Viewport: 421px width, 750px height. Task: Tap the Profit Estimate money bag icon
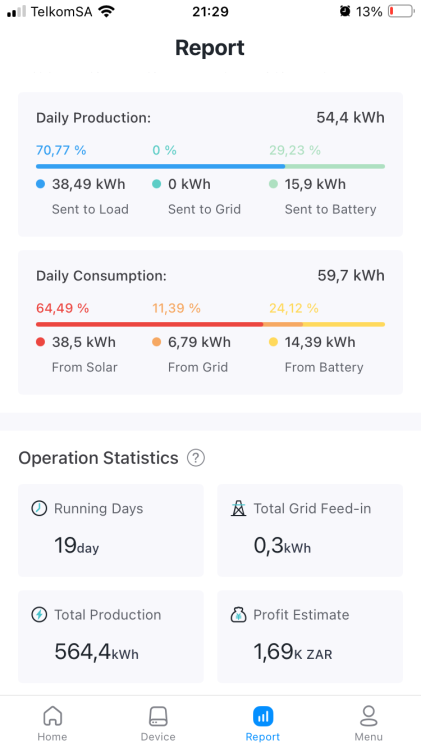coord(238,615)
